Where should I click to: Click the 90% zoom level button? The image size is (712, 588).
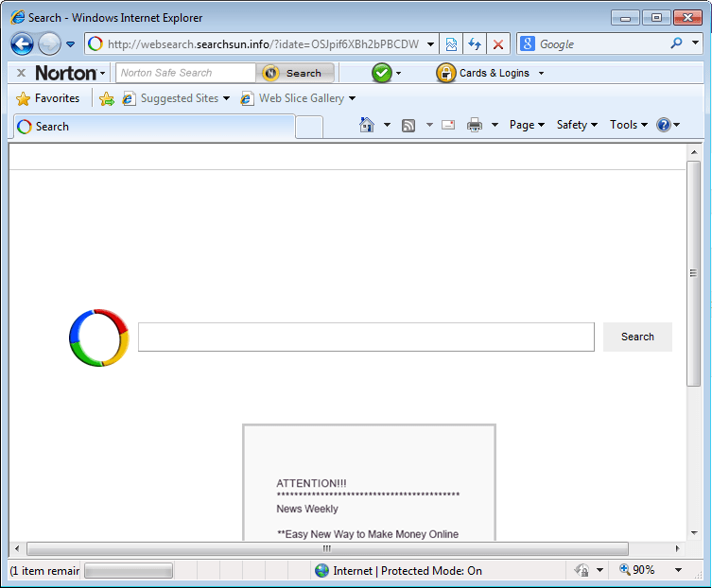coord(636,570)
